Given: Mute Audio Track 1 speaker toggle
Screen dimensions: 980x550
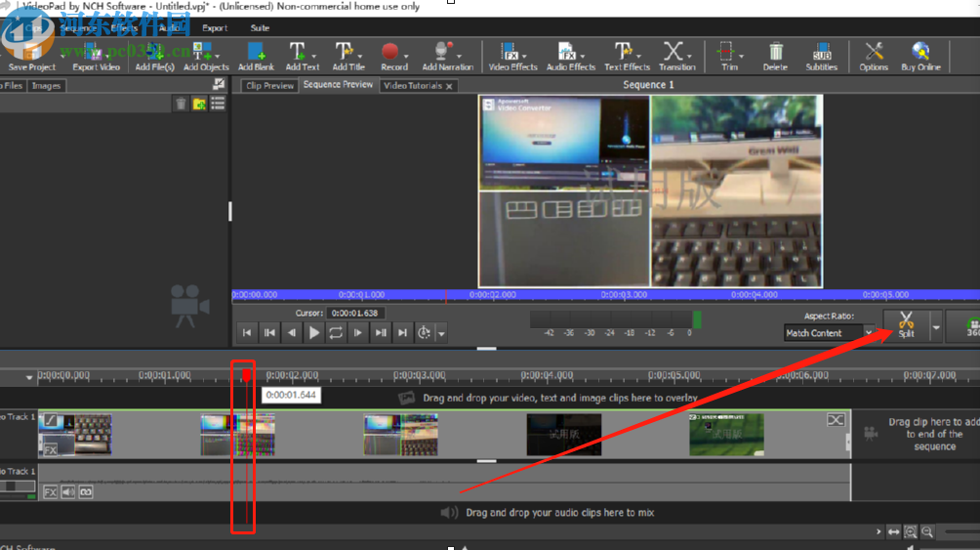Looking at the screenshot, I should 68,492.
